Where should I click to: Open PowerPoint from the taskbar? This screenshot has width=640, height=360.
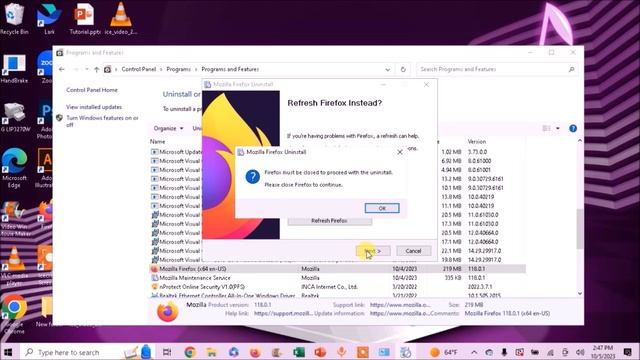tap(320, 352)
